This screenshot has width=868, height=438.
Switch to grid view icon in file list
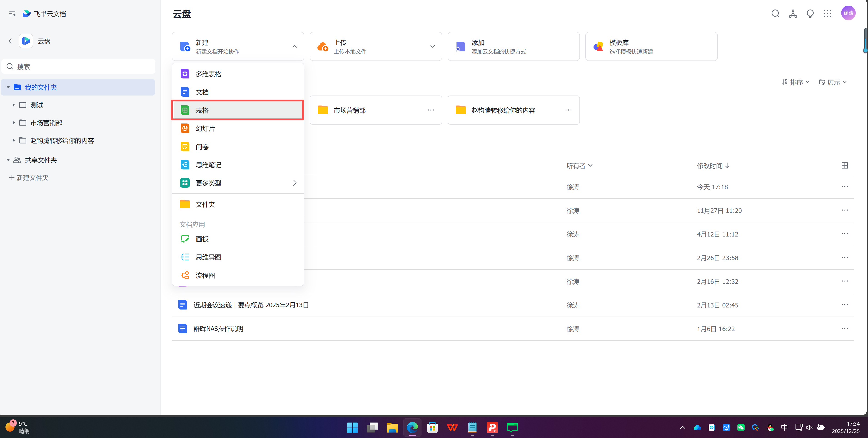tap(844, 165)
